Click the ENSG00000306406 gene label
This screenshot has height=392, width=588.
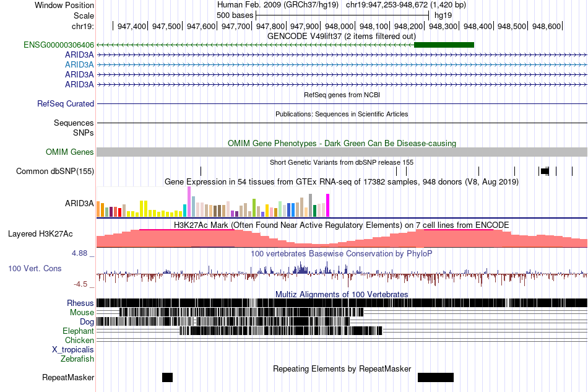[59, 45]
